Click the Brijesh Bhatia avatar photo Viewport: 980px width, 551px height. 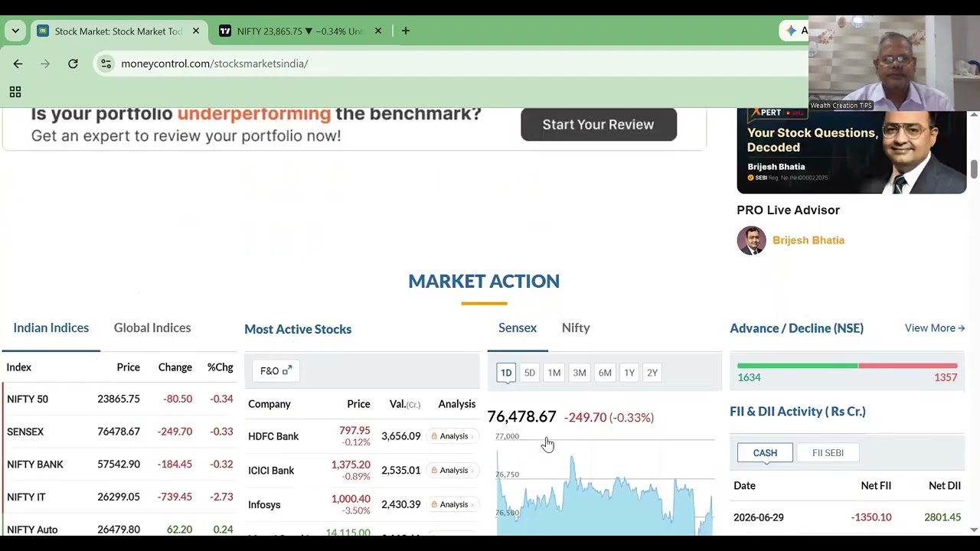coord(751,240)
